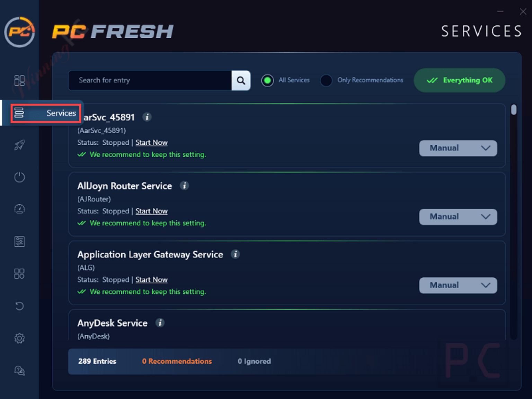Enable Only Recommendations filtering
This screenshot has width=532, height=399.
click(326, 80)
